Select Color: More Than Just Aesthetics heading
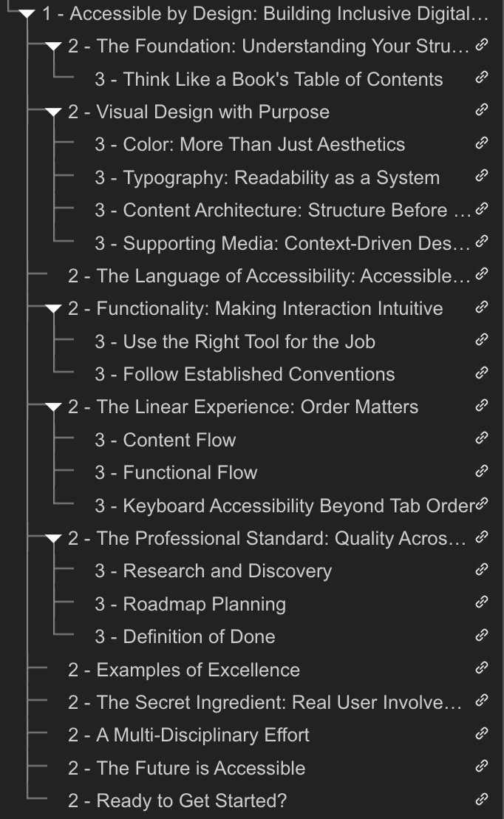The width and height of the screenshot is (504, 819). click(250, 145)
